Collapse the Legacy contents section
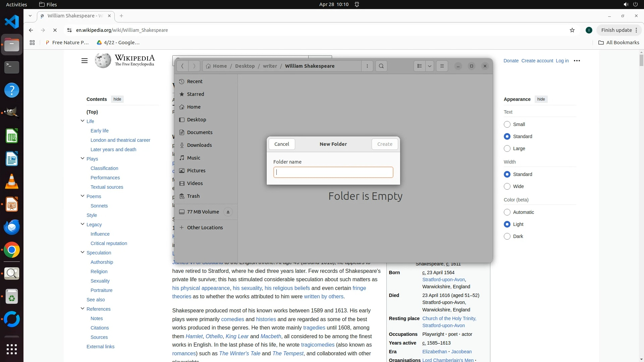Viewport: 644px width, 362px height. click(83, 224)
